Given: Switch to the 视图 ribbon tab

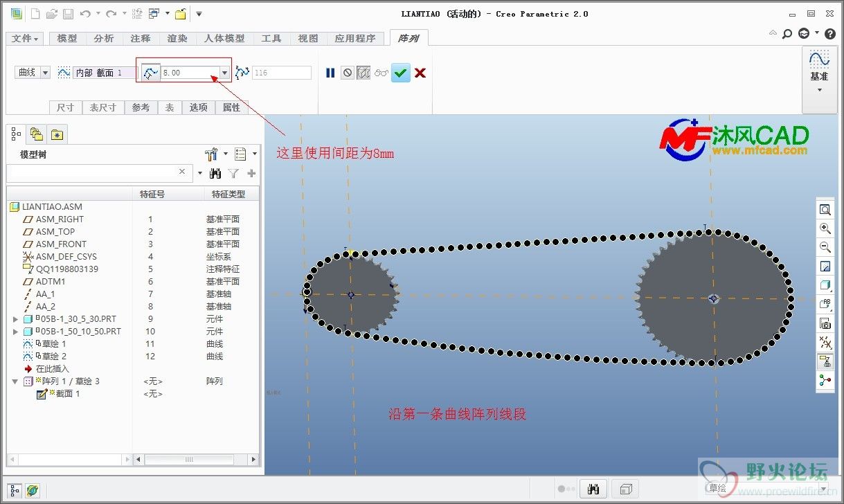Looking at the screenshot, I should 308,39.
